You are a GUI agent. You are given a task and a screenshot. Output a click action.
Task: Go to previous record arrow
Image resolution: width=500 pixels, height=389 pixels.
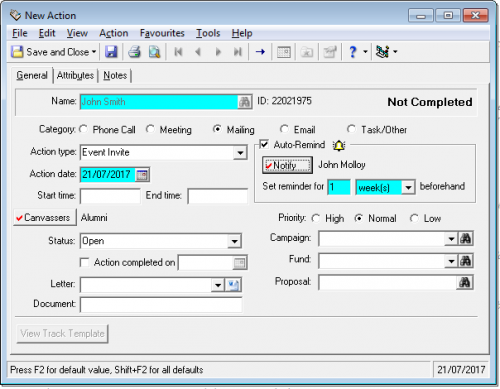pos(198,52)
